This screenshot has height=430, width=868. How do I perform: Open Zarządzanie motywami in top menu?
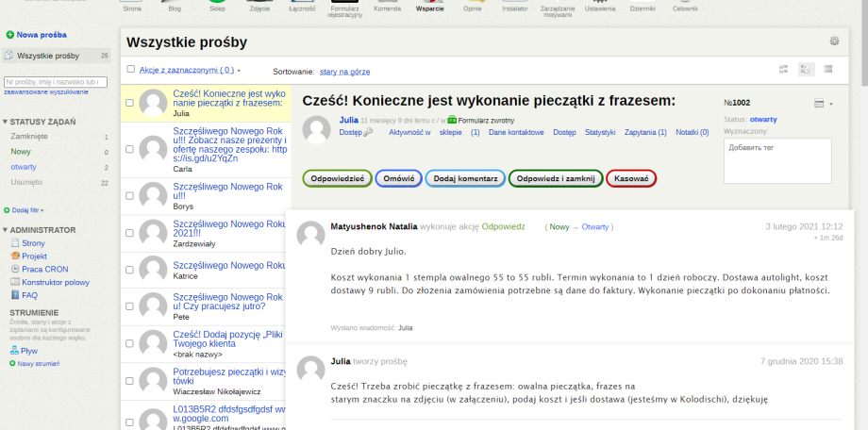click(556, 8)
